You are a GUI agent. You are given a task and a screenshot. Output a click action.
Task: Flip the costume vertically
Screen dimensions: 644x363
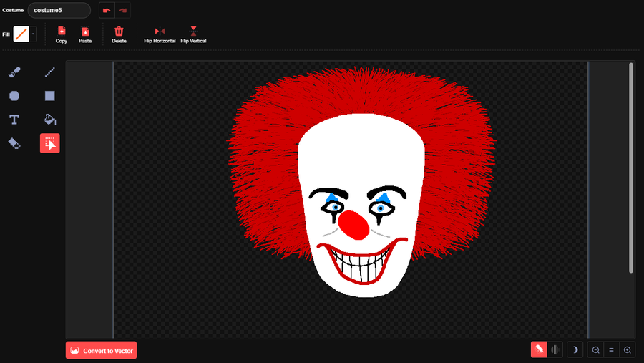tap(193, 34)
